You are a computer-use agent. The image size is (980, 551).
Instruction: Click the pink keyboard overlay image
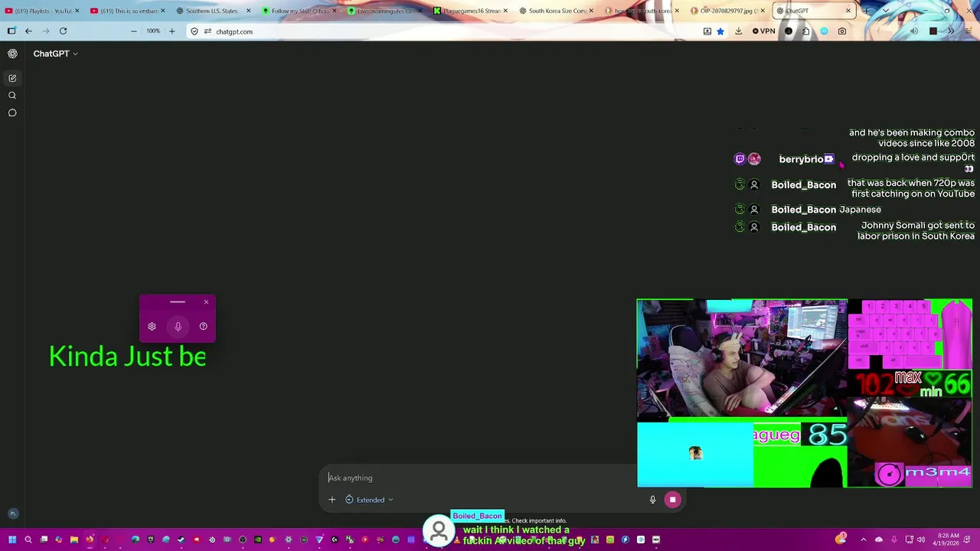(x=895, y=333)
